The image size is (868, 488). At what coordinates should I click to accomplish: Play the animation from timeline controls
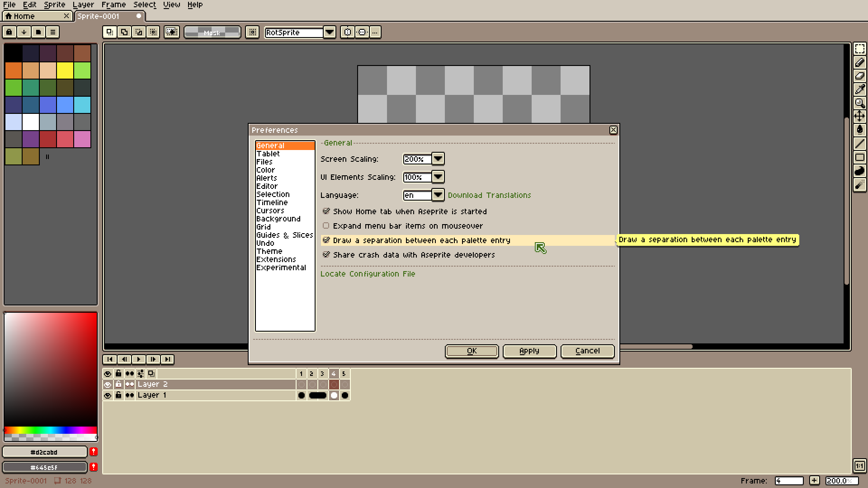(x=139, y=359)
